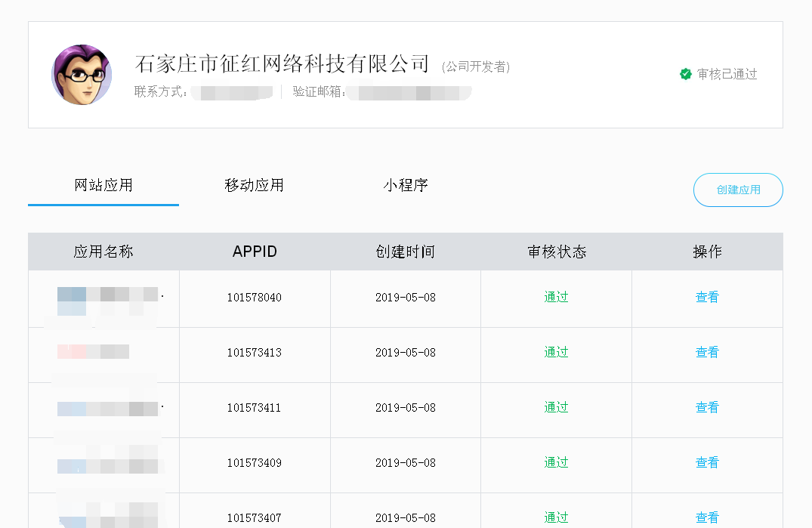Viewport: 812px width, 528px height.
Task: Click 通过 status for app 101578040
Action: click(x=556, y=297)
